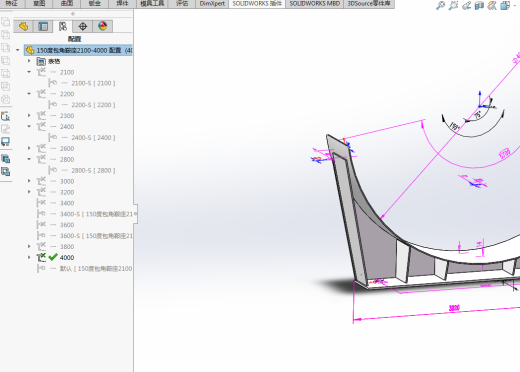This screenshot has height=372, width=520.
Task: Collapse the 2100 configuration node
Action: [x=29, y=72]
